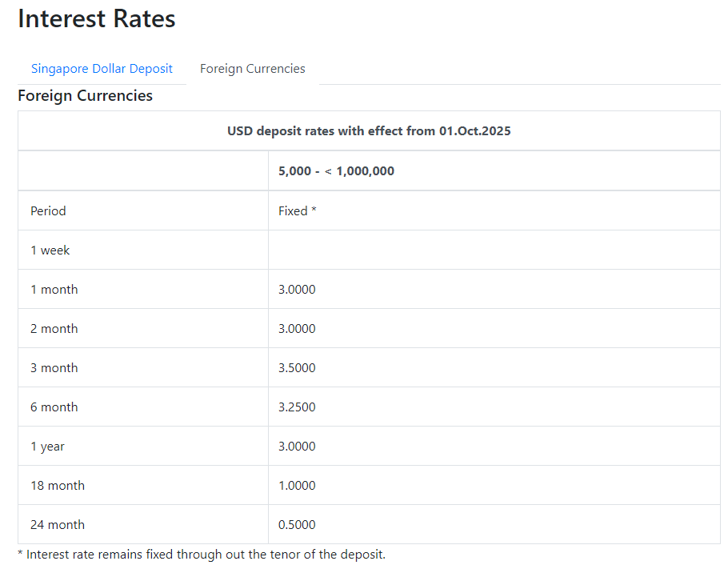Click the 3.5000 rate value
The height and width of the screenshot is (569, 728).
[297, 368]
